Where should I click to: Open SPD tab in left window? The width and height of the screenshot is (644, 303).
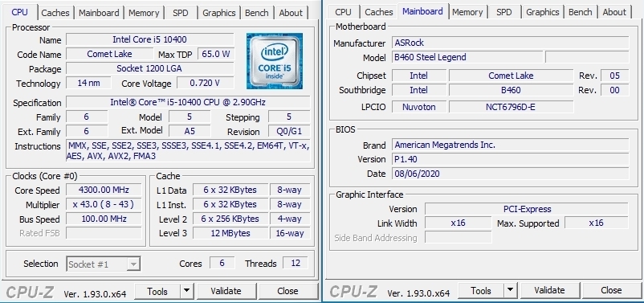point(181,13)
